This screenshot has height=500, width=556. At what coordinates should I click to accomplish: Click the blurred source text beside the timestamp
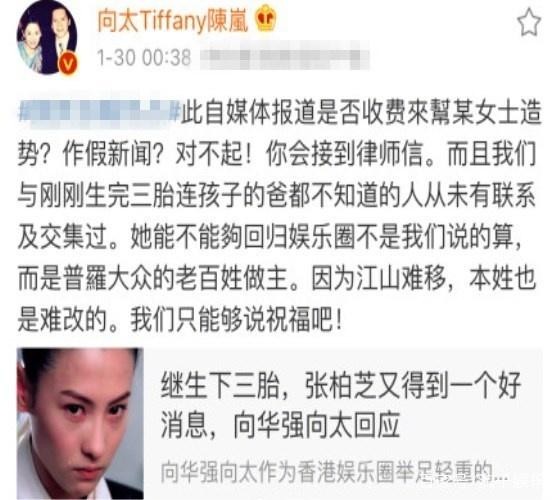coord(284,58)
